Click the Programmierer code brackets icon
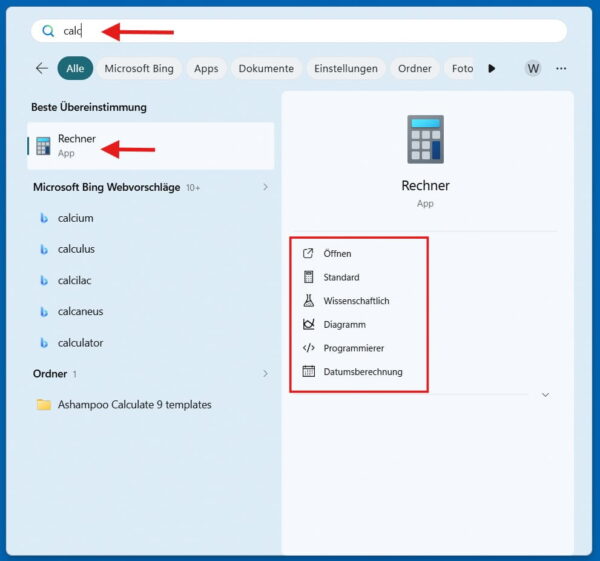The image size is (600, 561). coord(308,348)
